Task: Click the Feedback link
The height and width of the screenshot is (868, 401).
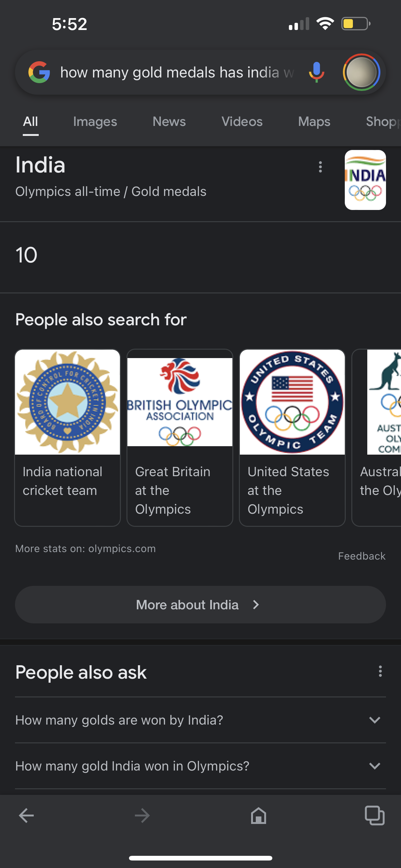Action: click(x=362, y=556)
